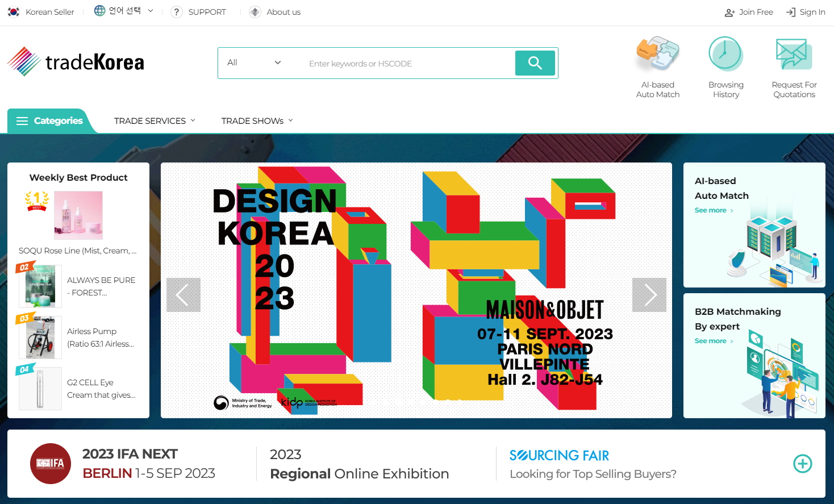Click Korean Seller link
This screenshot has height=504, width=834.
pyautogui.click(x=50, y=12)
